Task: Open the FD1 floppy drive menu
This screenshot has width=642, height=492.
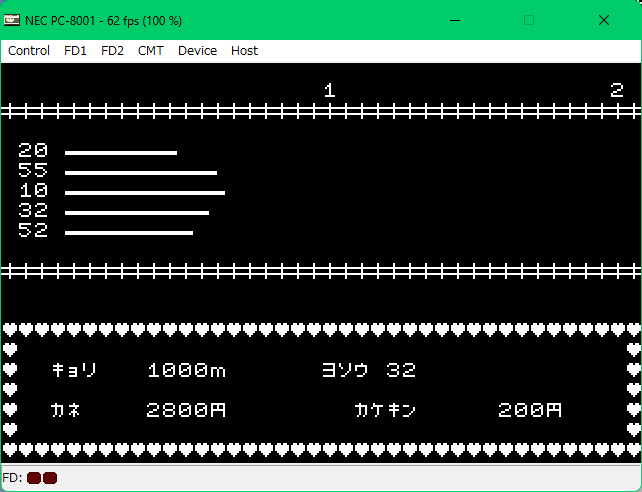Action: [75, 51]
